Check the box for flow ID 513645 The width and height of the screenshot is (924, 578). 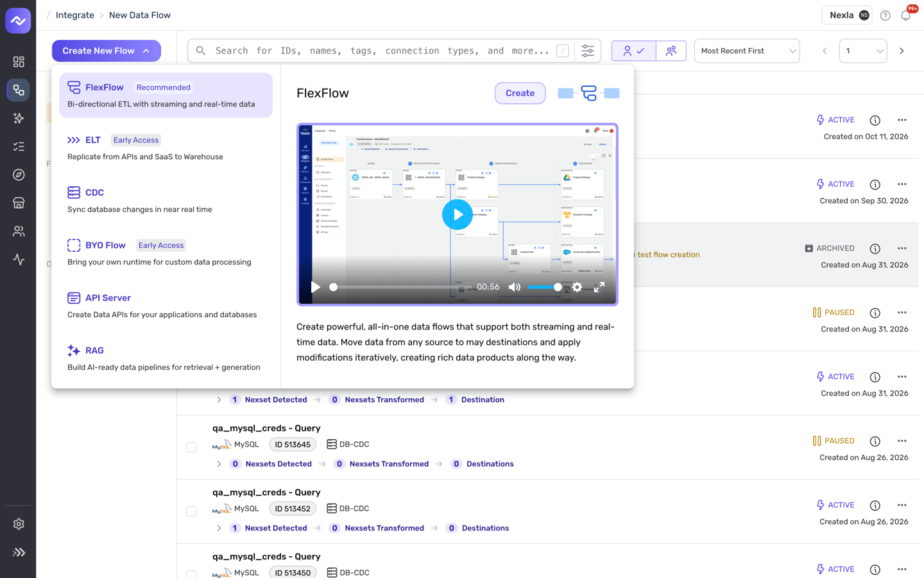[x=191, y=447]
